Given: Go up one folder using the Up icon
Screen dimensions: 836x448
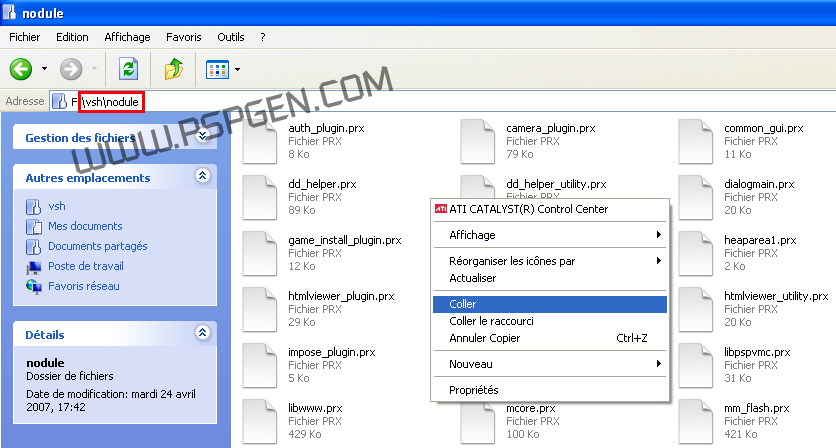Looking at the screenshot, I should click(x=174, y=69).
